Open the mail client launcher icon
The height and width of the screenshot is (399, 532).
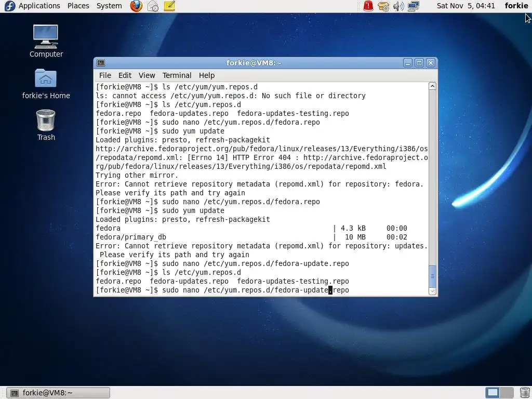point(153,6)
